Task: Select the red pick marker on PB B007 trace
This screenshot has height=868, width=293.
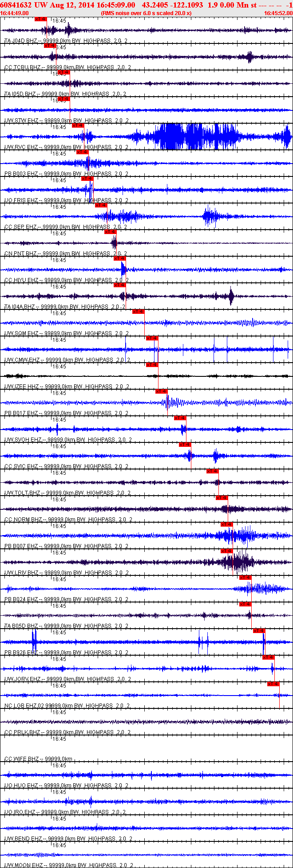Action: click(227, 524)
